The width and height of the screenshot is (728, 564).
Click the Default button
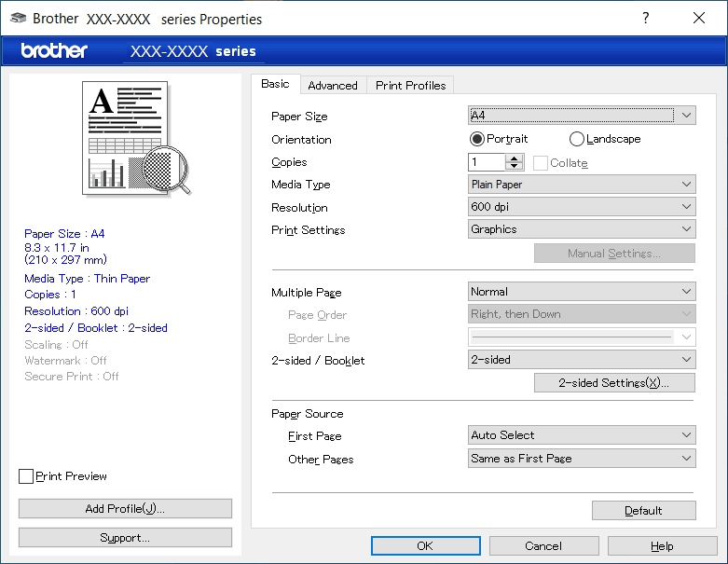pos(643,511)
